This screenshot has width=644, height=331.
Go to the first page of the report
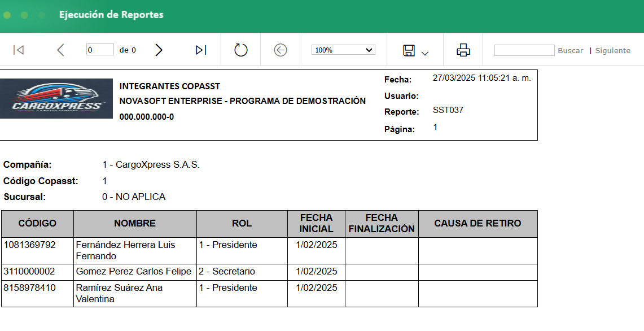[x=19, y=50]
